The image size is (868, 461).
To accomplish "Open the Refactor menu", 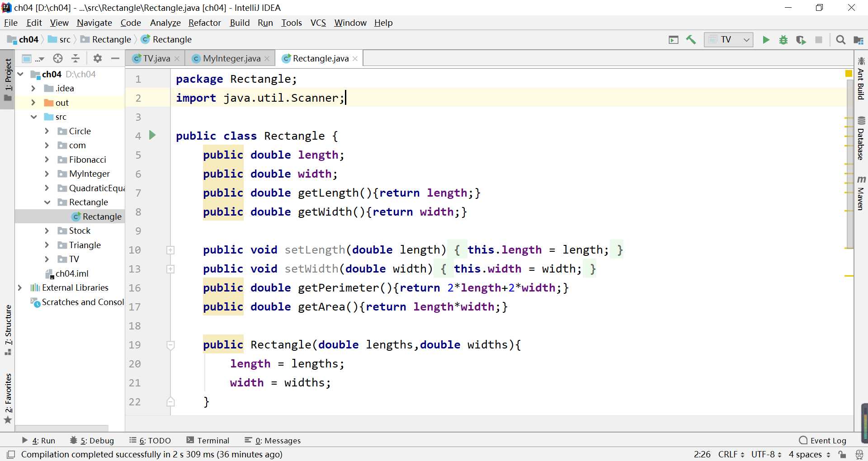I will pyautogui.click(x=205, y=23).
